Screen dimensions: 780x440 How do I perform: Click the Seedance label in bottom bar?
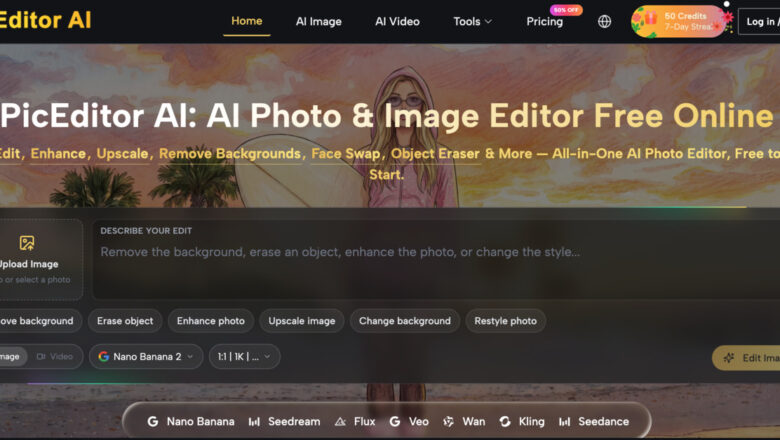[603, 422]
